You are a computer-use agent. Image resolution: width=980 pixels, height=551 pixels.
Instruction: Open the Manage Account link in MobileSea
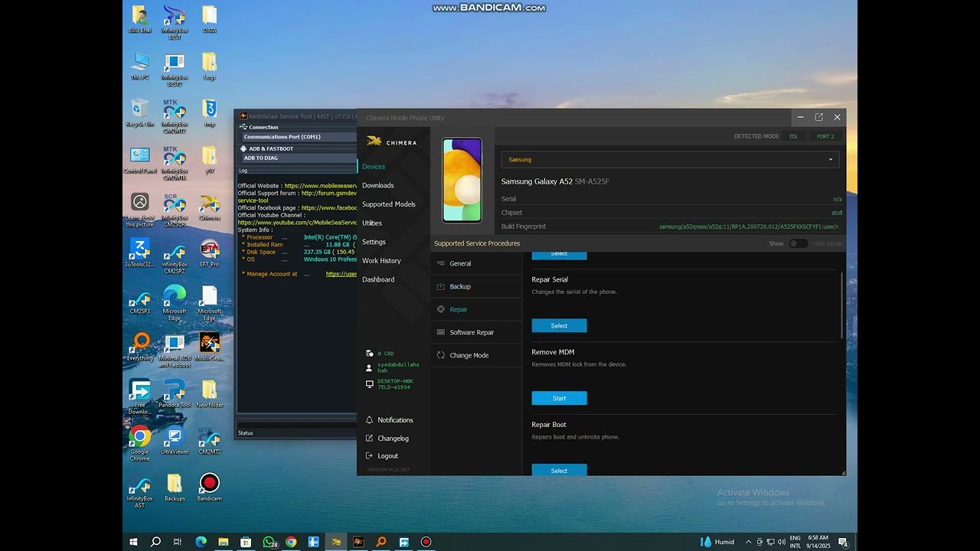click(x=341, y=274)
